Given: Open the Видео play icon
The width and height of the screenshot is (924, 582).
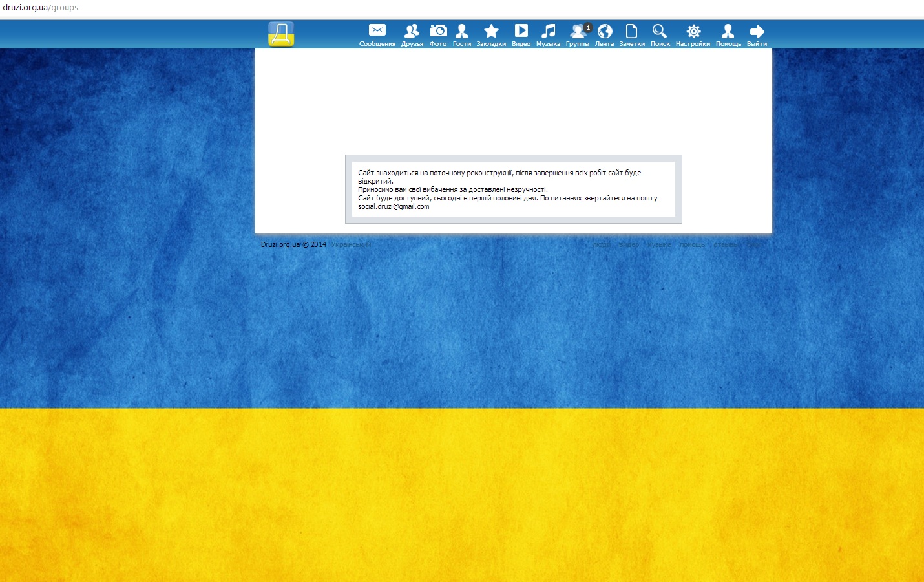Looking at the screenshot, I should 521,32.
